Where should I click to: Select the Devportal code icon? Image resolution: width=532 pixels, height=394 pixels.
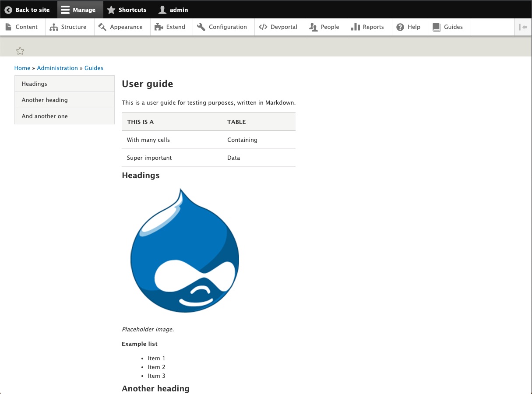[x=264, y=27]
